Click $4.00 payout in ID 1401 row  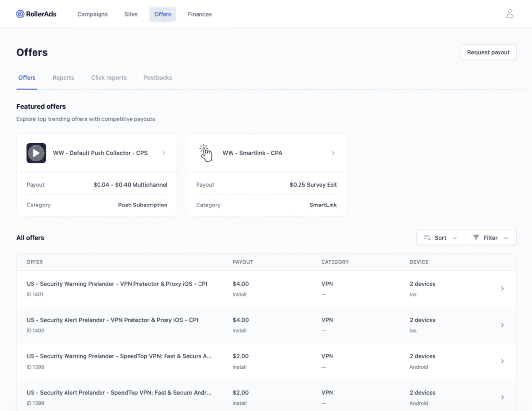pyautogui.click(x=241, y=284)
